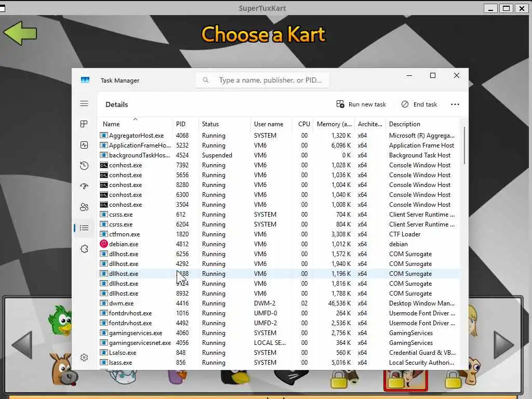Screen dimensions: 532x399
Task: Click the Credential Guard description cell
Action: click(422, 353)
